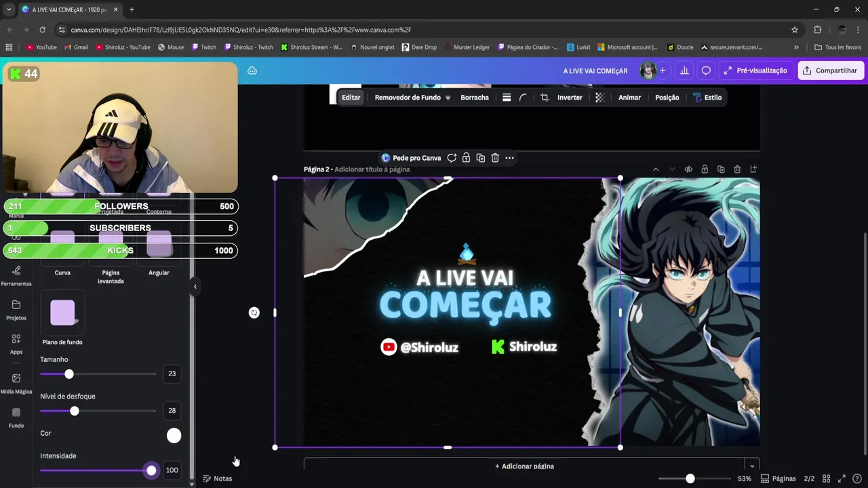Click the line weight stack icon in toolbar

[507, 98]
